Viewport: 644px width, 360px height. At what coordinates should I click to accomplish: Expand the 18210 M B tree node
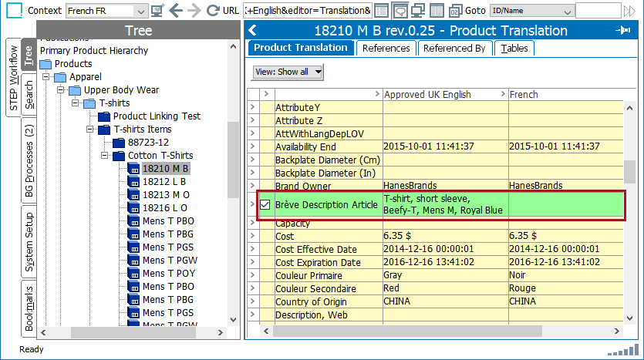(x=120, y=169)
